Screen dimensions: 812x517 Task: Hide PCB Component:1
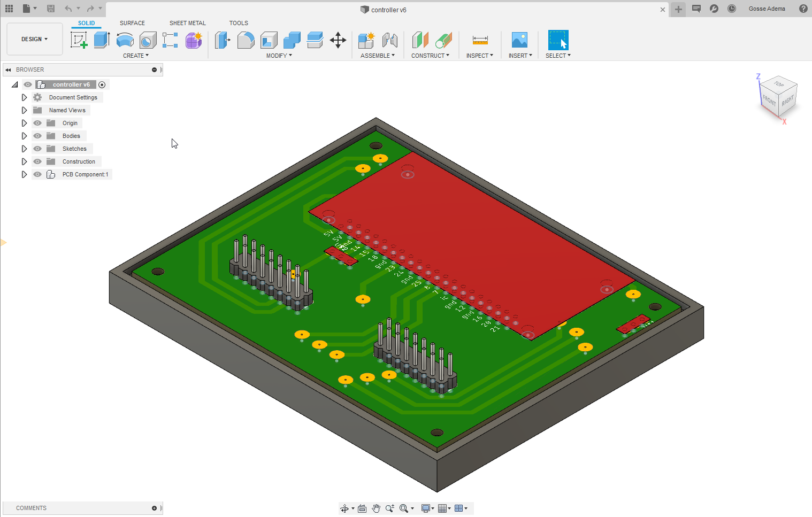[37, 174]
